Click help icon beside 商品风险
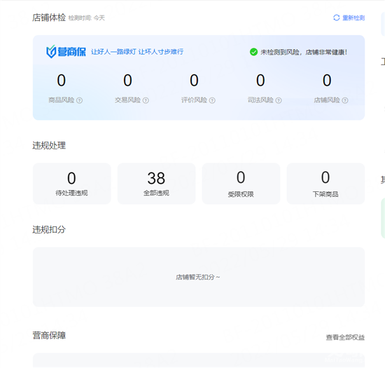385x368 pixels. (x=80, y=100)
